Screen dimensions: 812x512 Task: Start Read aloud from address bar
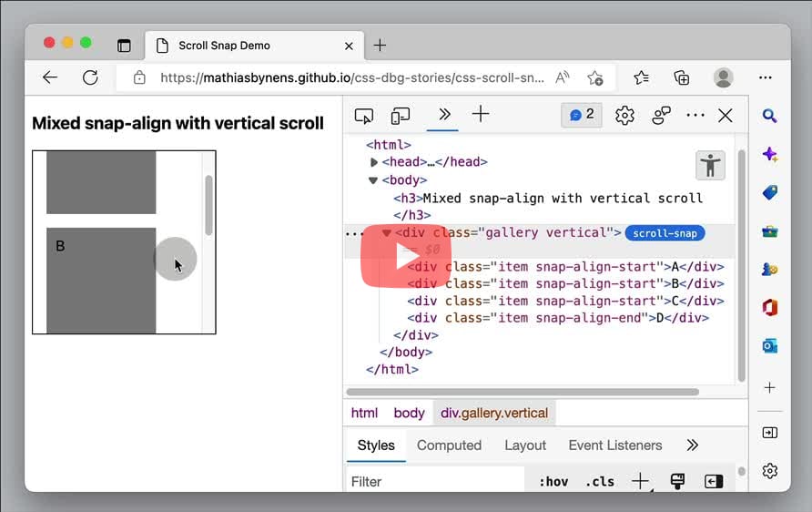(563, 77)
